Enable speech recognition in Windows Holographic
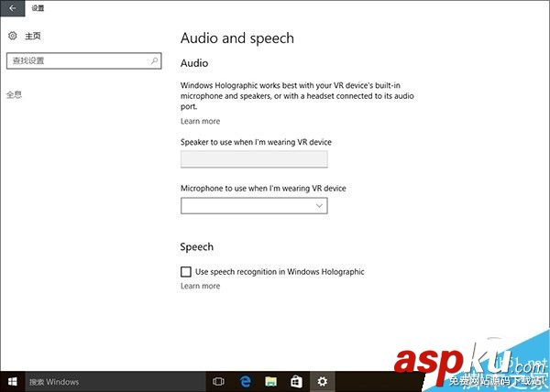Screen dimensions: 550x392 pyautogui.click(x=185, y=271)
